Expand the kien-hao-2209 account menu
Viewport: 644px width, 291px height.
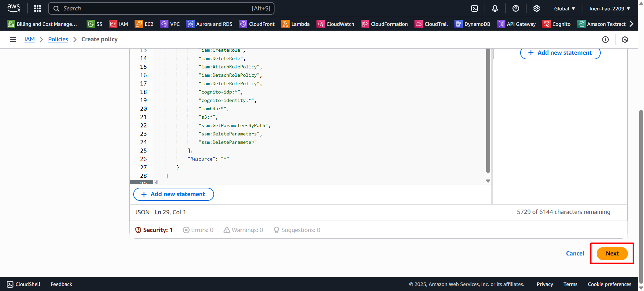click(610, 9)
